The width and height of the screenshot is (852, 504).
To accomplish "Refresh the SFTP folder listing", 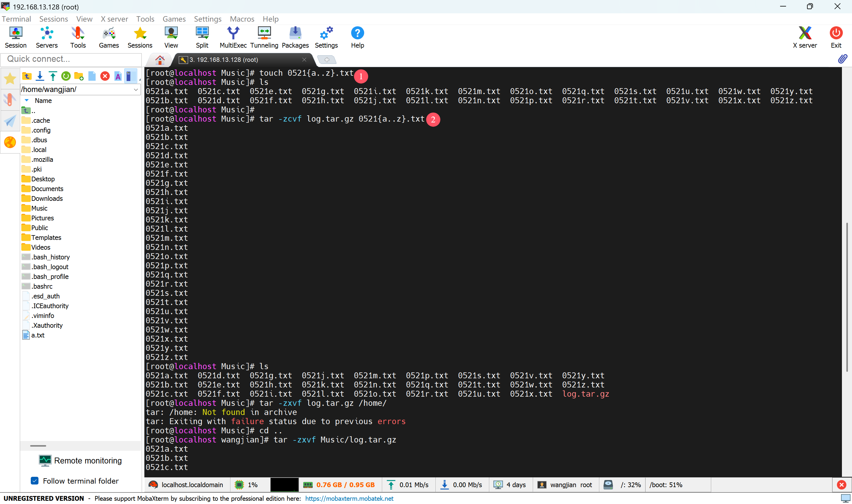I will click(66, 76).
